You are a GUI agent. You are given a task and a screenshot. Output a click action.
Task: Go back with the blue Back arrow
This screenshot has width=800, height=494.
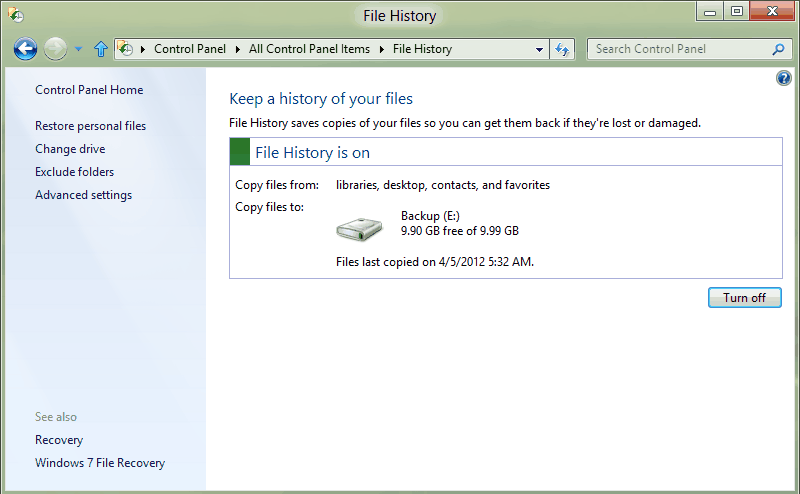click(25, 49)
